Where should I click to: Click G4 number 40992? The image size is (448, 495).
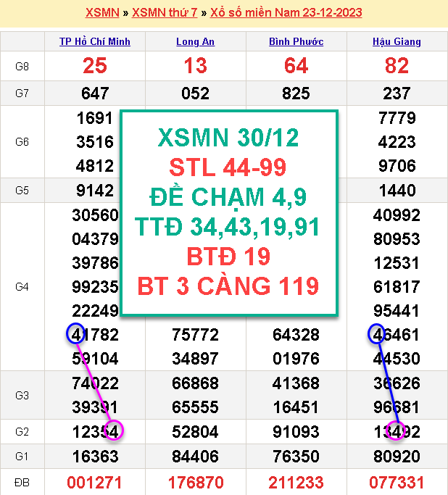coord(397,215)
